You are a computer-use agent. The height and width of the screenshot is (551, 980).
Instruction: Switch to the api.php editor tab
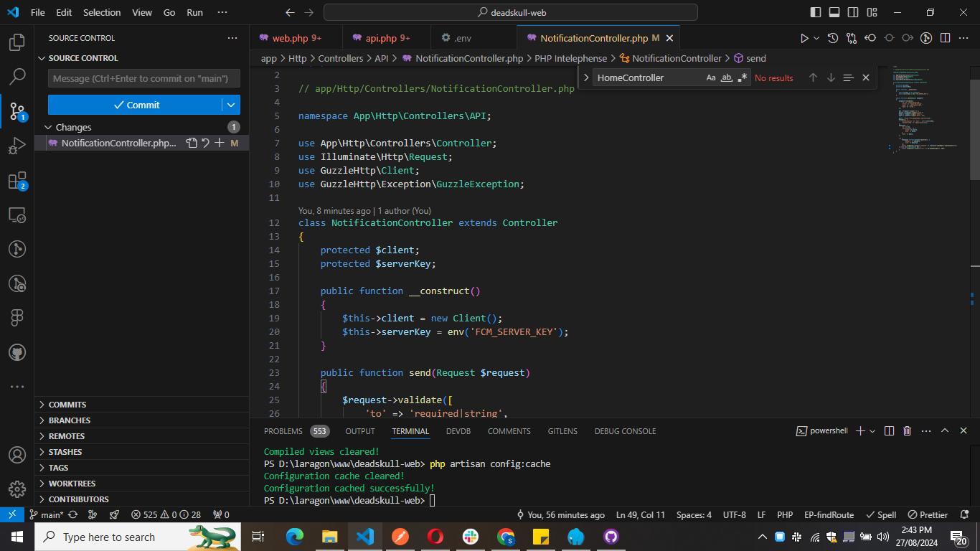click(381, 38)
